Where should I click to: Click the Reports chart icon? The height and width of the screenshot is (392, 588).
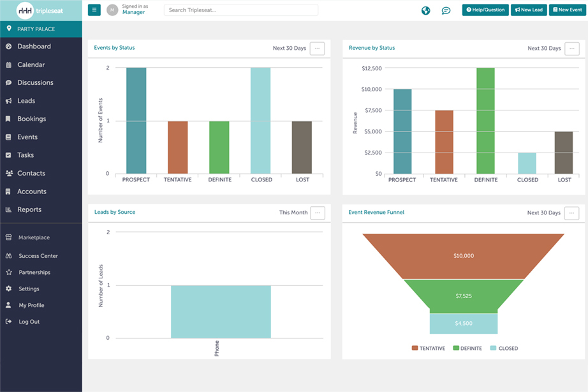(8, 209)
